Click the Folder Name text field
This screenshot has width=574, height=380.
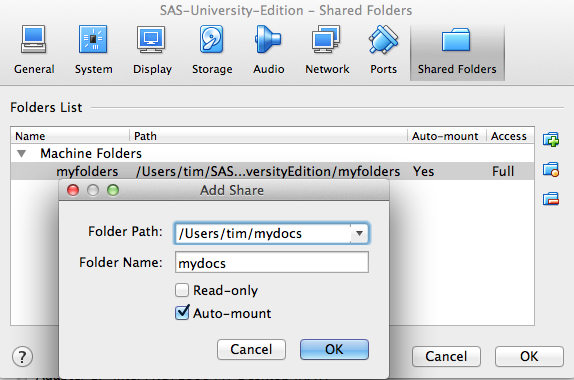(272, 262)
